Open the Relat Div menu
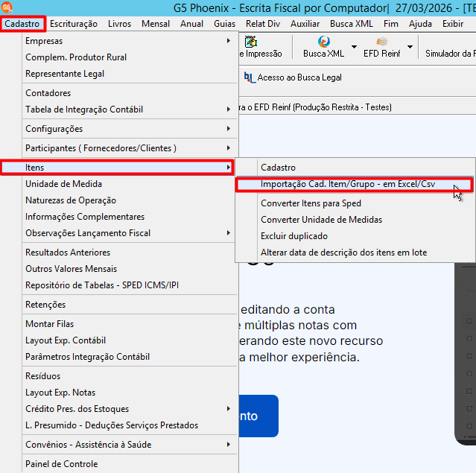476x473 pixels. [263, 24]
